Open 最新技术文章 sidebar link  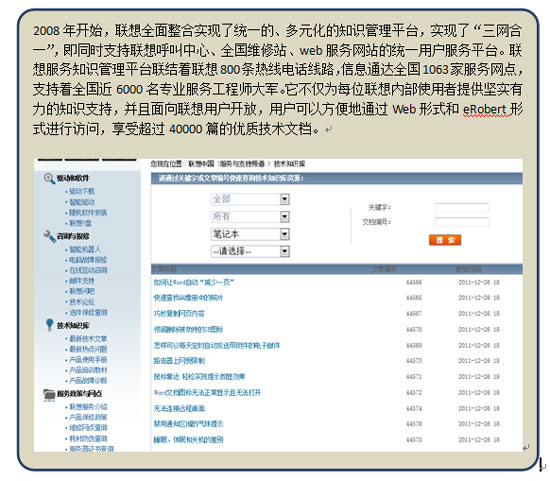88,339
